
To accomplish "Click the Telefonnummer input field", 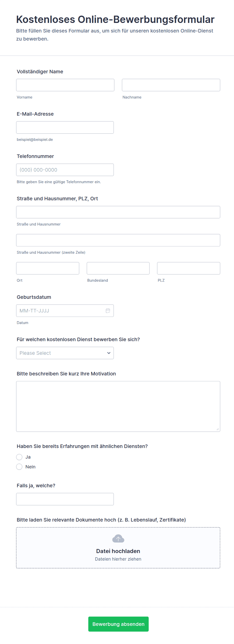I will pos(65,170).
